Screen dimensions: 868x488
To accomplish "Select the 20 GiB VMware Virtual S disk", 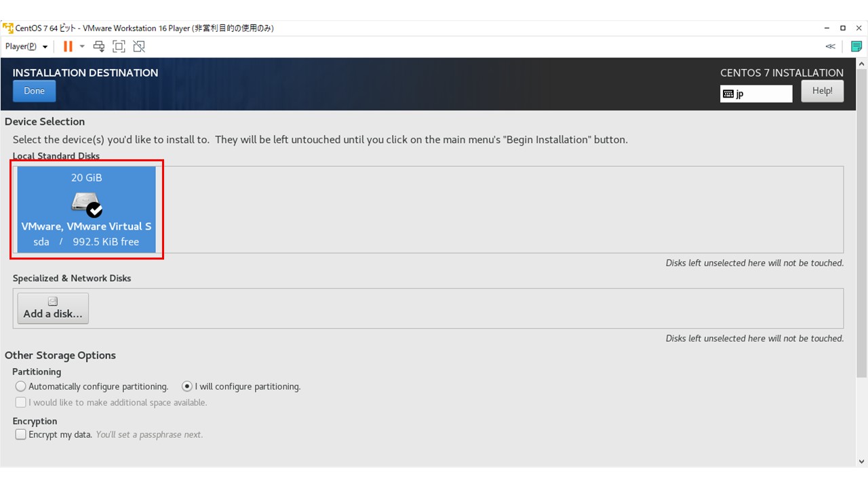I will coord(87,209).
